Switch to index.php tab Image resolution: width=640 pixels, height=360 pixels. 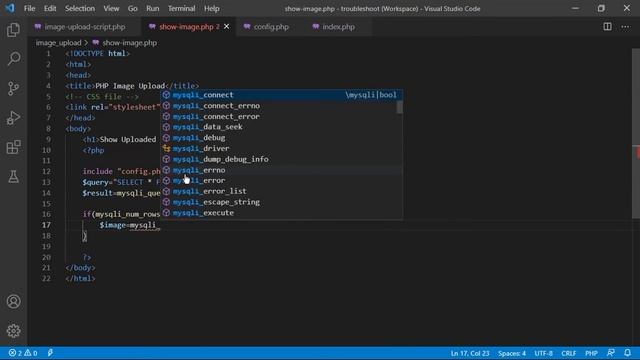(x=338, y=27)
